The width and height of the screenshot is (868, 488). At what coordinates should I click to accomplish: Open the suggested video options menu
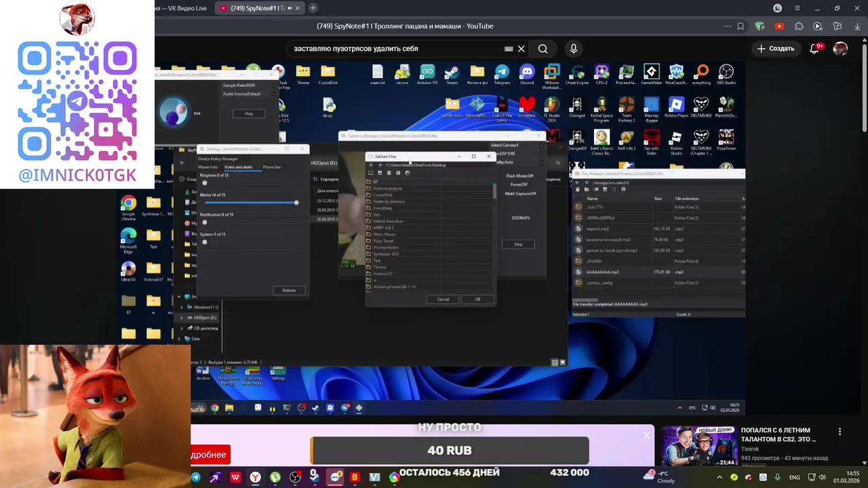point(840,432)
